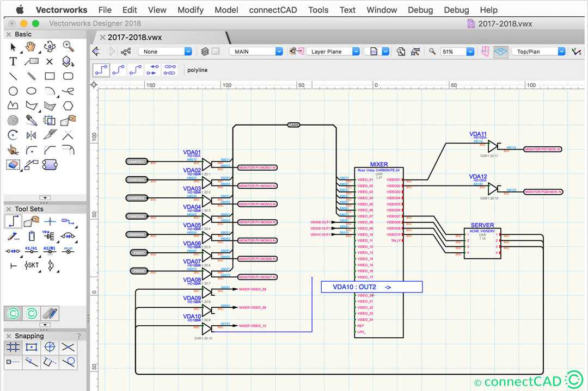Toggle snap to intersection

(68, 347)
